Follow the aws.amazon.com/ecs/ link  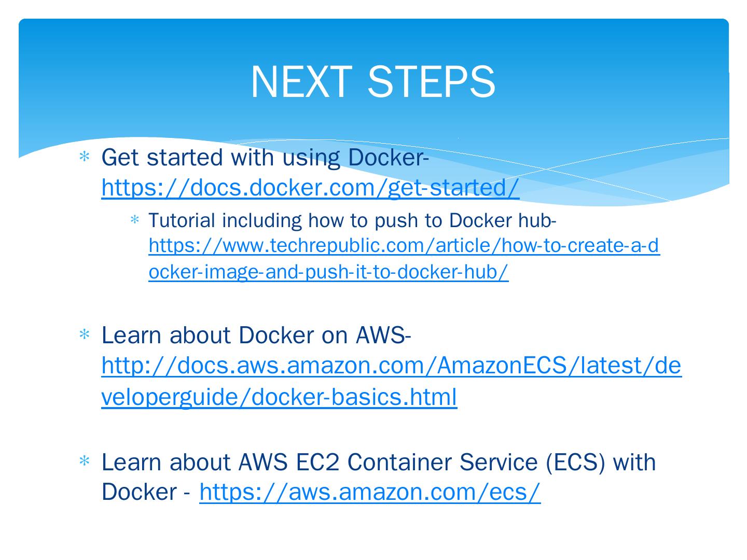point(369,492)
